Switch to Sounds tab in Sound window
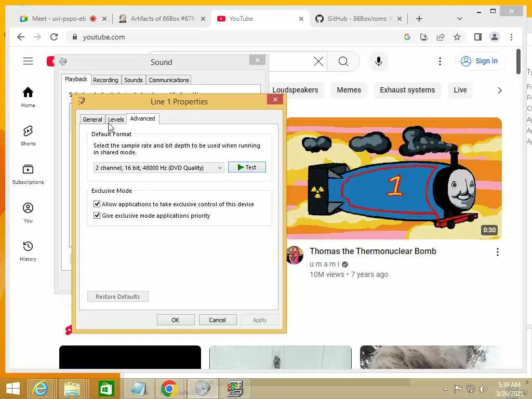This screenshot has height=399, width=532. pos(134,80)
